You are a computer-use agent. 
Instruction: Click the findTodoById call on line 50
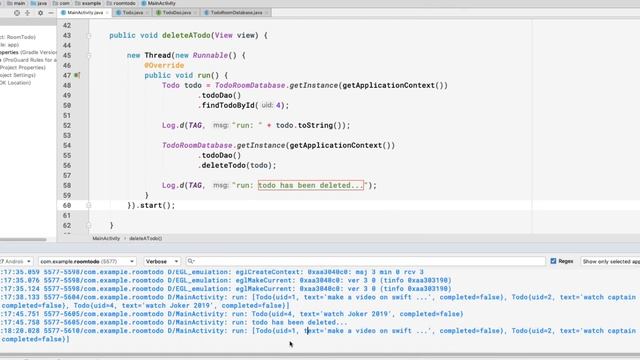click(229, 105)
